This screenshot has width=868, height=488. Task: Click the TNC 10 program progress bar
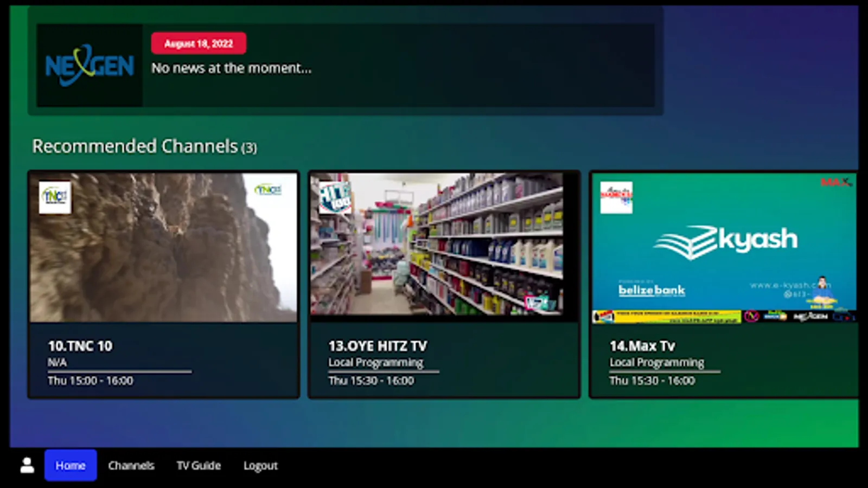(x=119, y=372)
